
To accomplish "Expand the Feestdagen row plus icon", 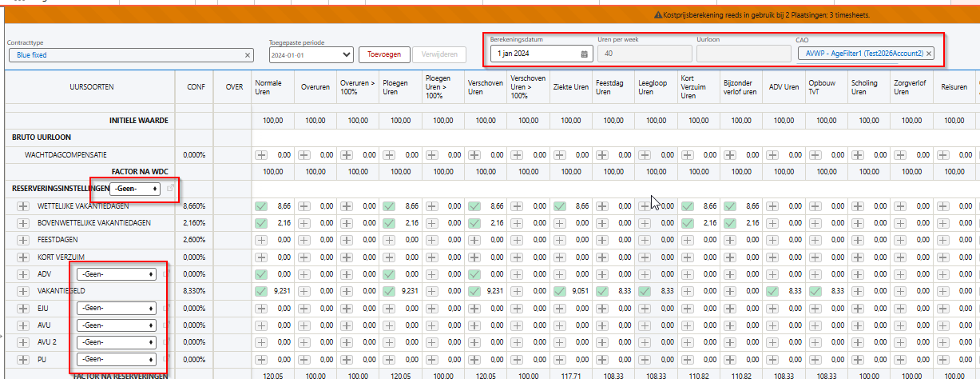I will (x=22, y=240).
